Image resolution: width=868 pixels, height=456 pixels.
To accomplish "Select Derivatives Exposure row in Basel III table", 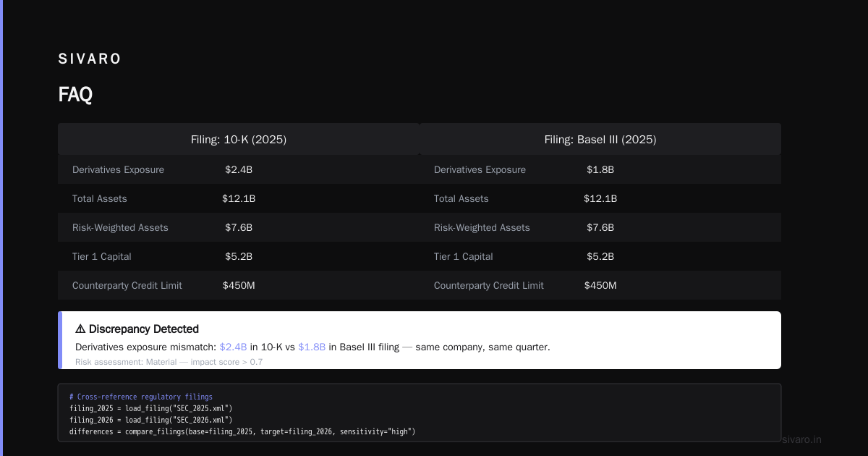I will (x=600, y=169).
